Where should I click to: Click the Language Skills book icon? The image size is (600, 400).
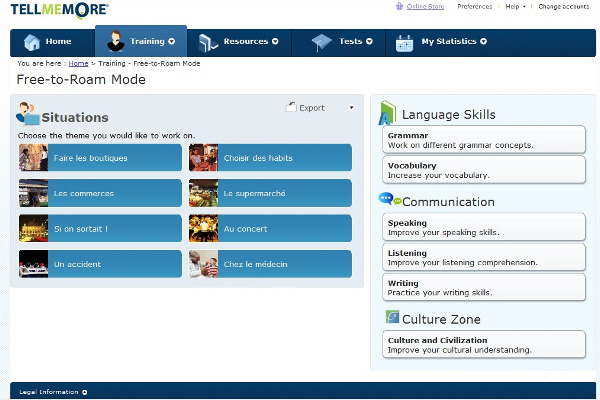tap(387, 113)
